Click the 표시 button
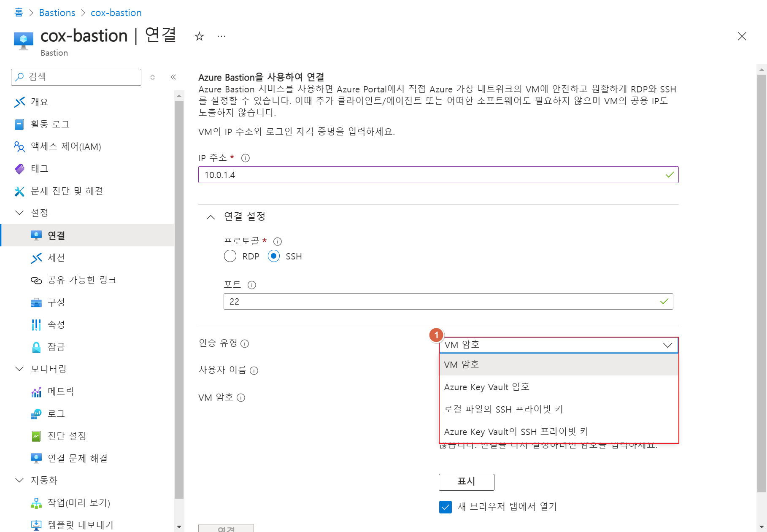This screenshot has height=532, width=767. [466, 482]
